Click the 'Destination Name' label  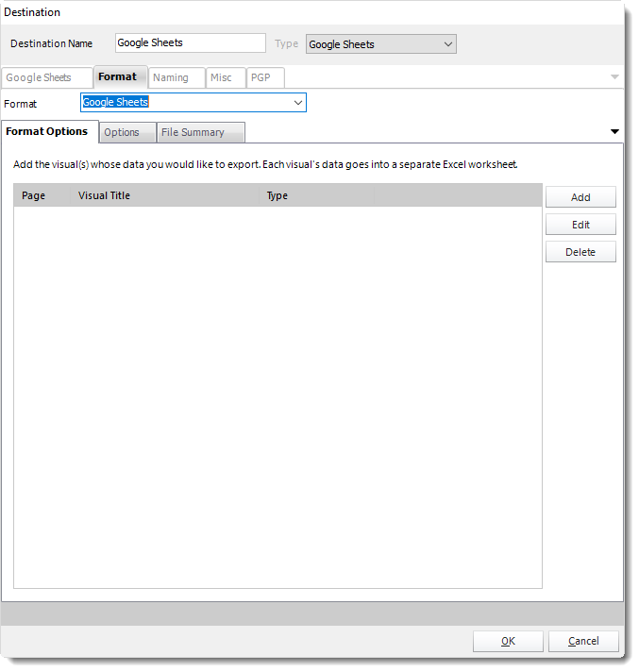click(x=51, y=43)
